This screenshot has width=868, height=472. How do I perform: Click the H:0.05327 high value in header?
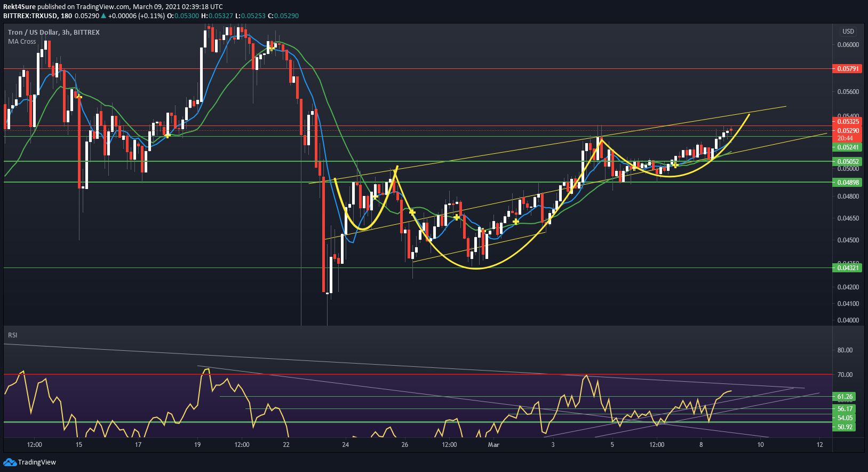[x=217, y=15]
